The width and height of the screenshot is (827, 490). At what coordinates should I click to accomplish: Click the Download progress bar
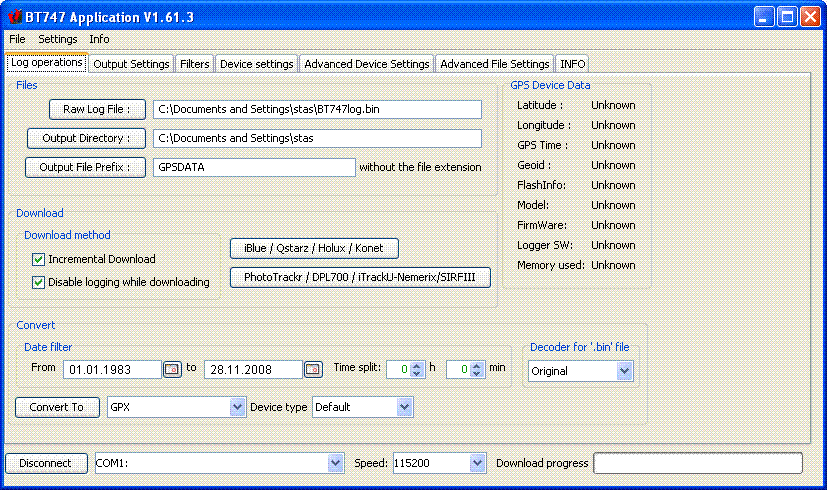tap(697, 463)
